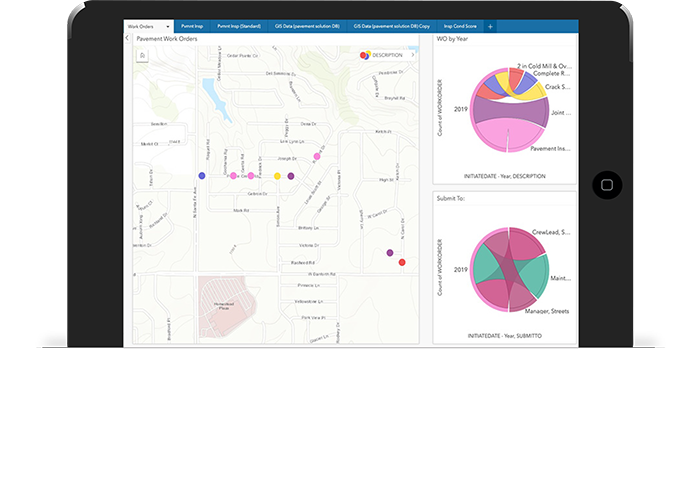The image size is (700, 478).
Task: Click the DESCRIPTION legend color icon
Action: (365, 55)
